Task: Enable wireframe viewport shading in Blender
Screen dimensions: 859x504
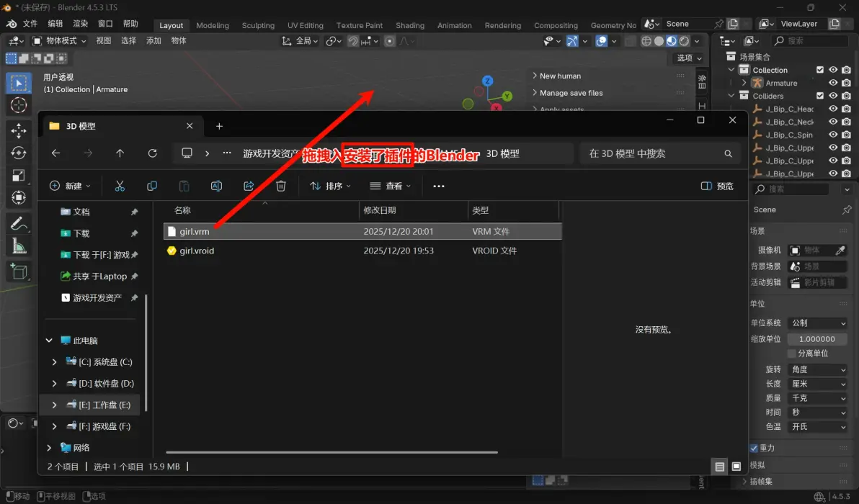Action: pyautogui.click(x=646, y=41)
